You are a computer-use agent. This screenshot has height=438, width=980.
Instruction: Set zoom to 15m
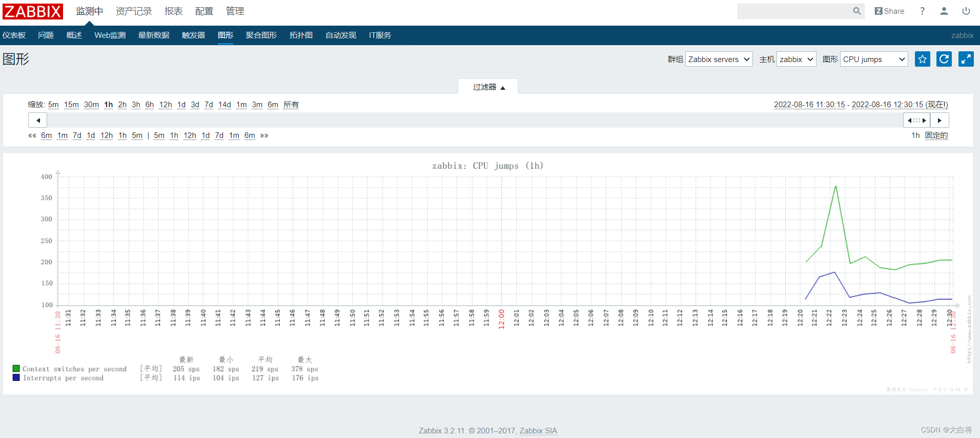click(x=71, y=105)
